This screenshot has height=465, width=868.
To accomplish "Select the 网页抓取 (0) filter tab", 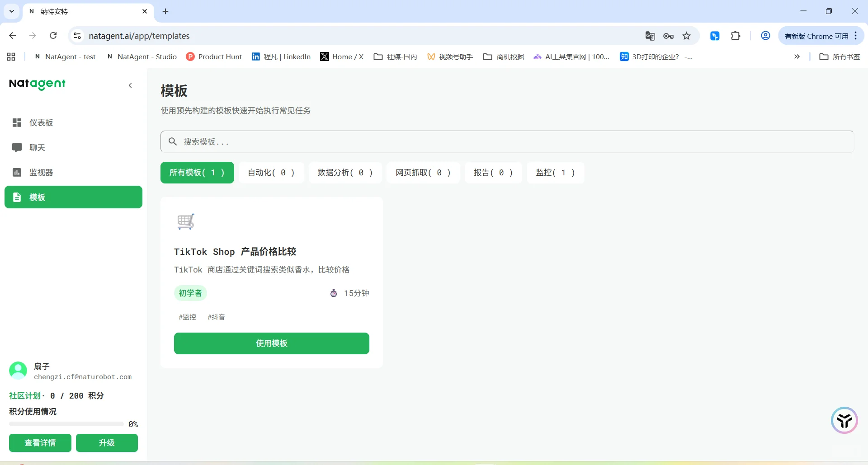I will [423, 173].
